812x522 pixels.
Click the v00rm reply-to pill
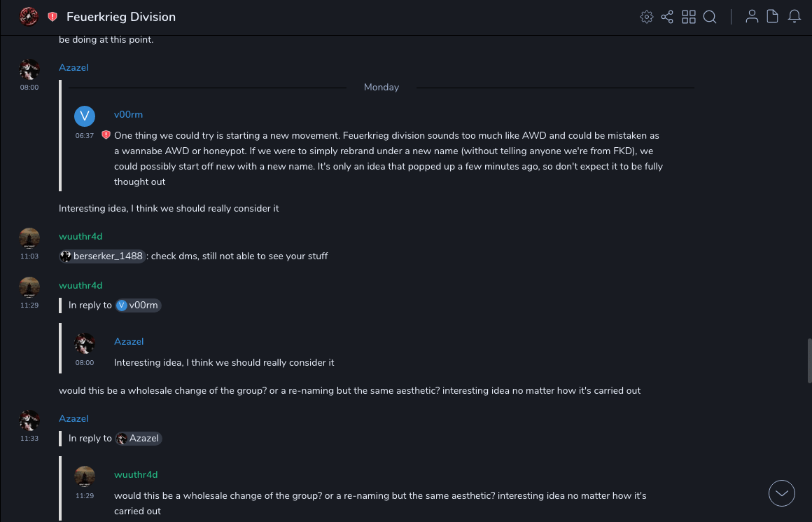138,305
